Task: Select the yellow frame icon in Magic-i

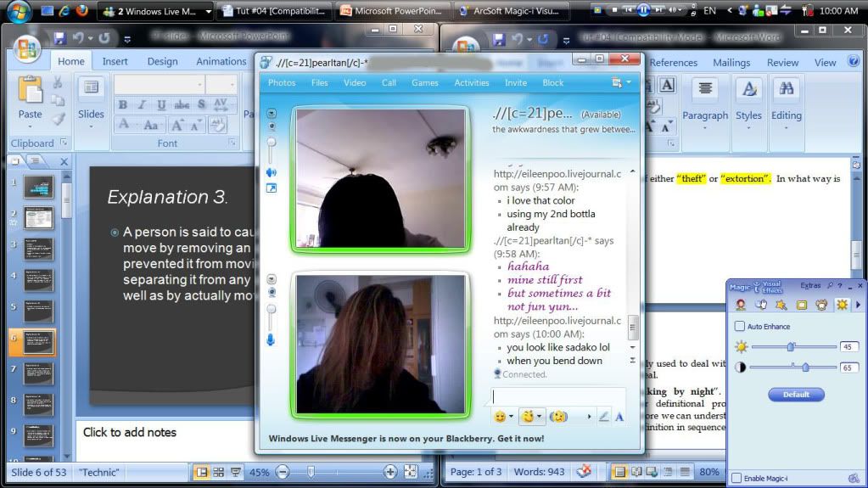Action: pos(802,305)
